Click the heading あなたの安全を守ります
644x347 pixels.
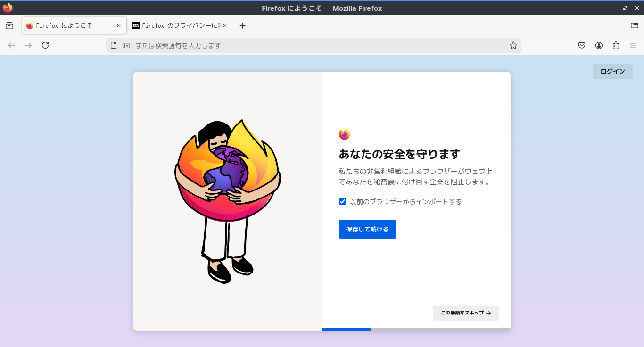click(x=399, y=154)
